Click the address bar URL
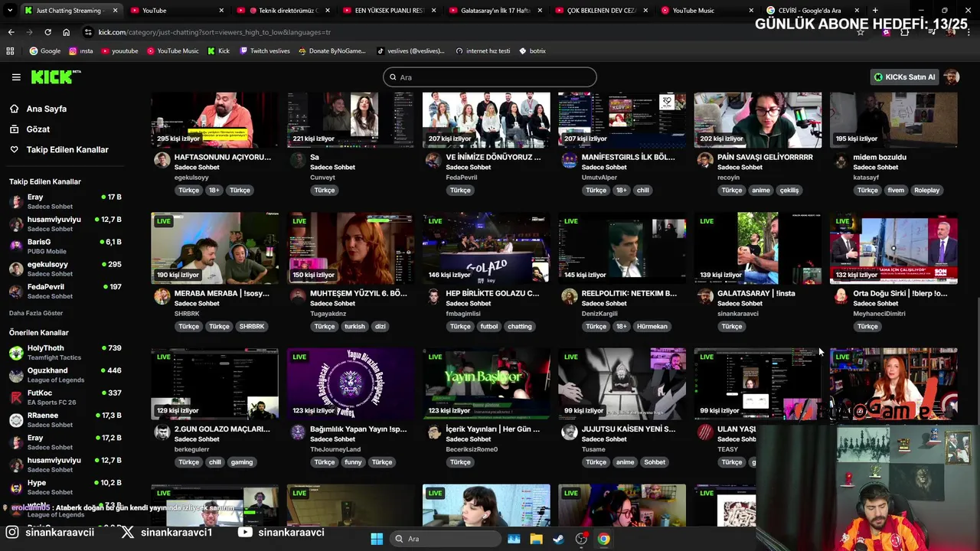Screen dimensions: 980x551 [x=214, y=32]
